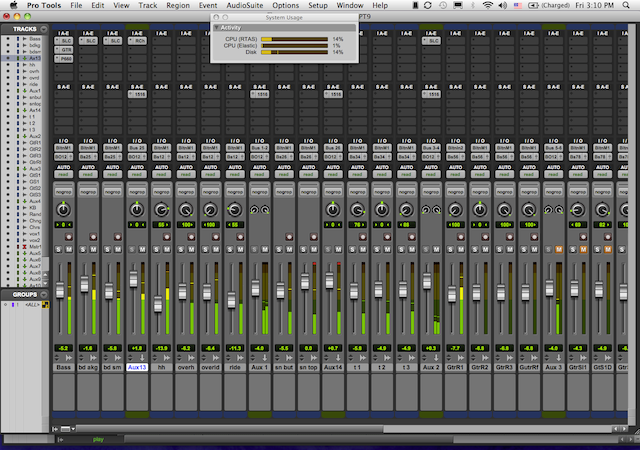Click the track type icon on the GtrR3 strip
640x450 pixels.
point(509,358)
